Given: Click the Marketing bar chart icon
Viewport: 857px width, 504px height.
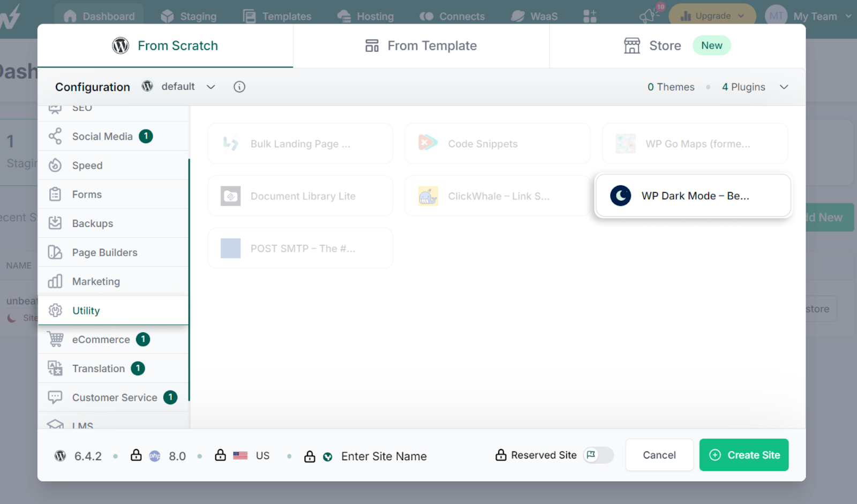Looking at the screenshot, I should coord(55,281).
